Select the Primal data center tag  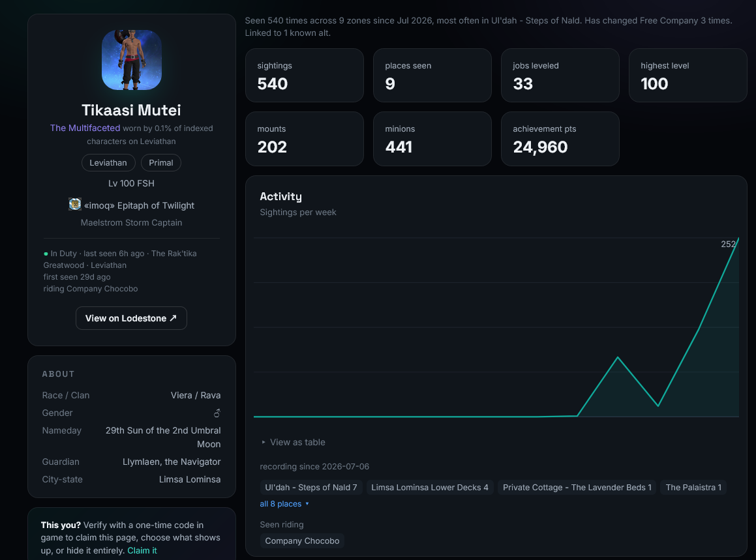click(x=161, y=162)
